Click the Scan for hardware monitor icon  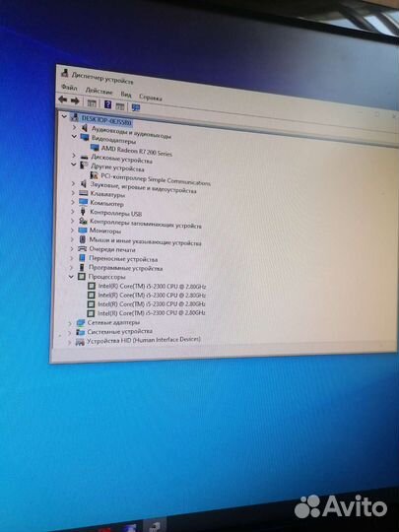pyautogui.click(x=136, y=107)
